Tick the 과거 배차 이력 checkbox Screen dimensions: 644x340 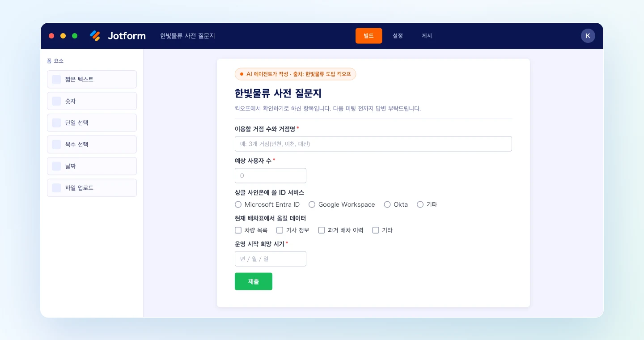click(x=322, y=230)
